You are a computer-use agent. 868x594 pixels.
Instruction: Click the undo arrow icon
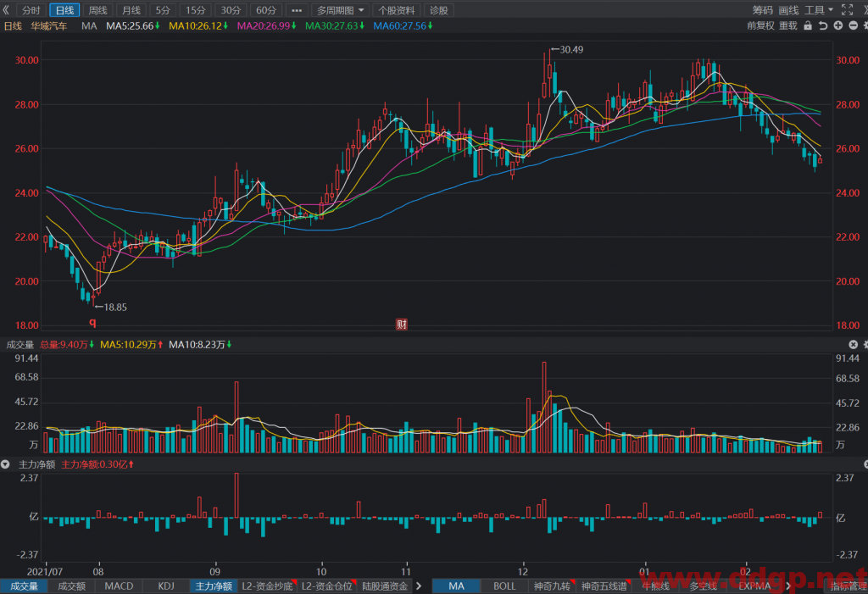click(823, 25)
